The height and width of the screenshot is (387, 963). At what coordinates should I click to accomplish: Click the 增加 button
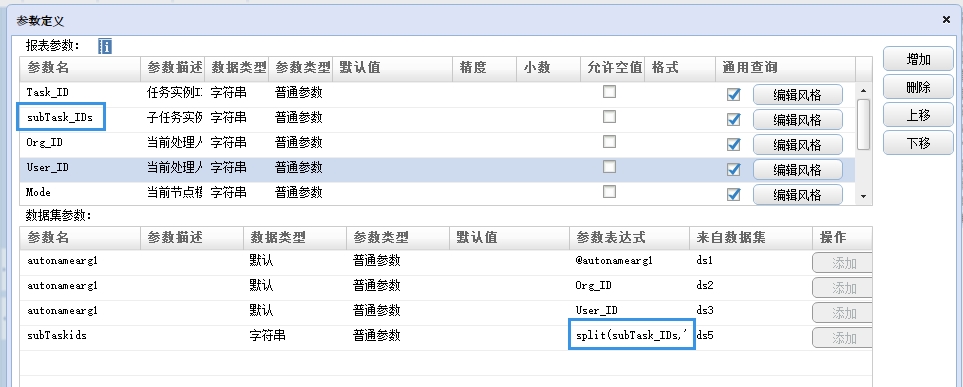[x=918, y=60]
